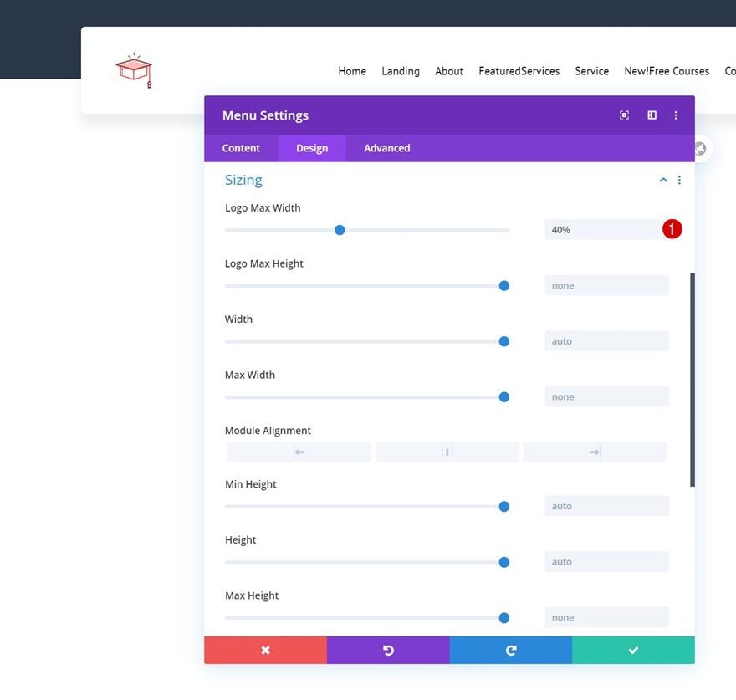Select center module alignment option
The width and height of the screenshot is (736, 700).
[447, 452]
